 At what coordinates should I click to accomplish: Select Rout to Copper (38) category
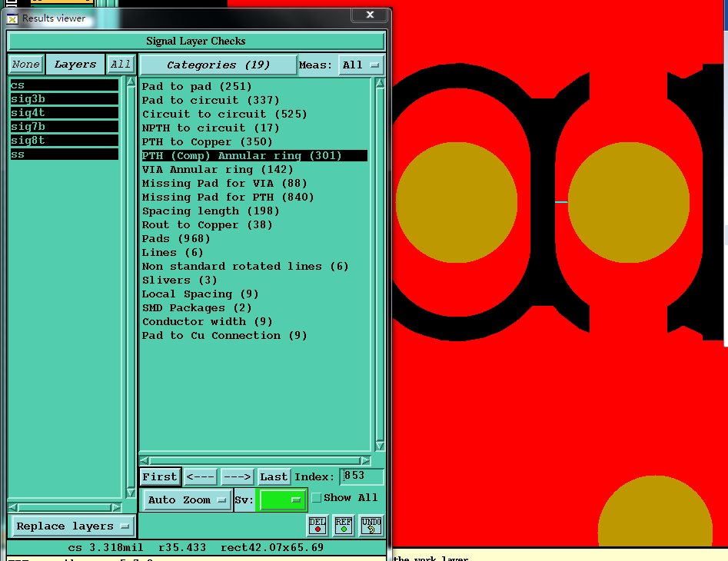point(207,225)
